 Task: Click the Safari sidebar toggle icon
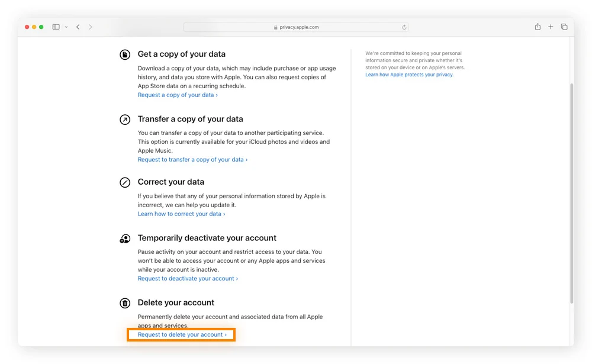coord(56,27)
